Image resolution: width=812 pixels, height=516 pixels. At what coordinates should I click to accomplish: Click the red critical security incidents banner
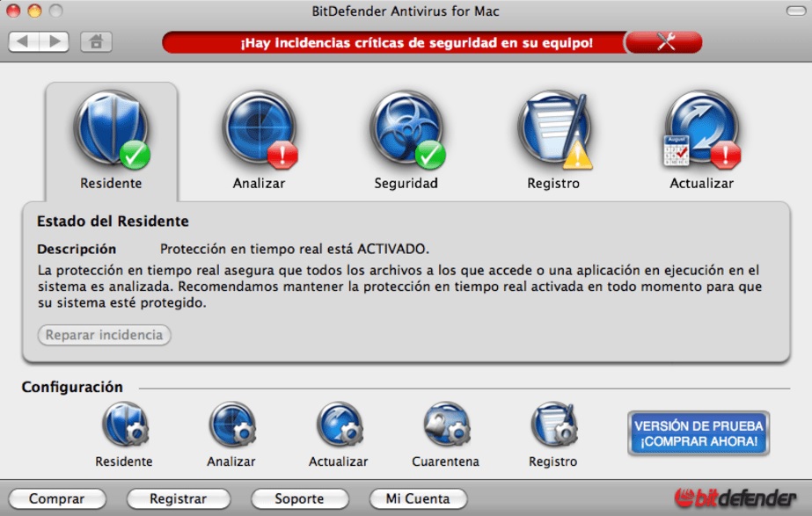click(393, 42)
